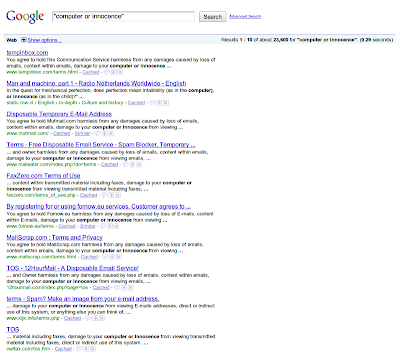
Task: Promote the FaxZero.com Terms of Use result
Action: (x=111, y=195)
